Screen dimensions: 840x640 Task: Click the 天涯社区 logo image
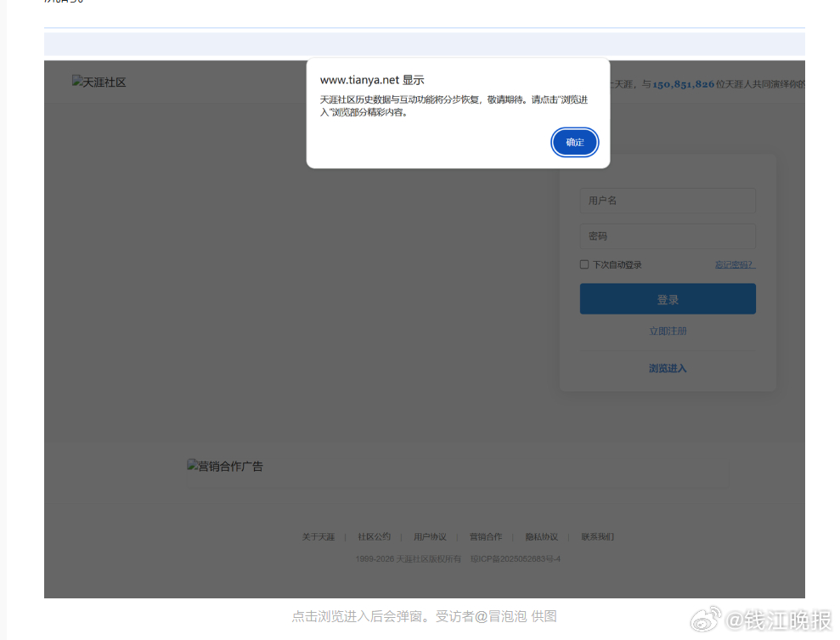click(99, 82)
